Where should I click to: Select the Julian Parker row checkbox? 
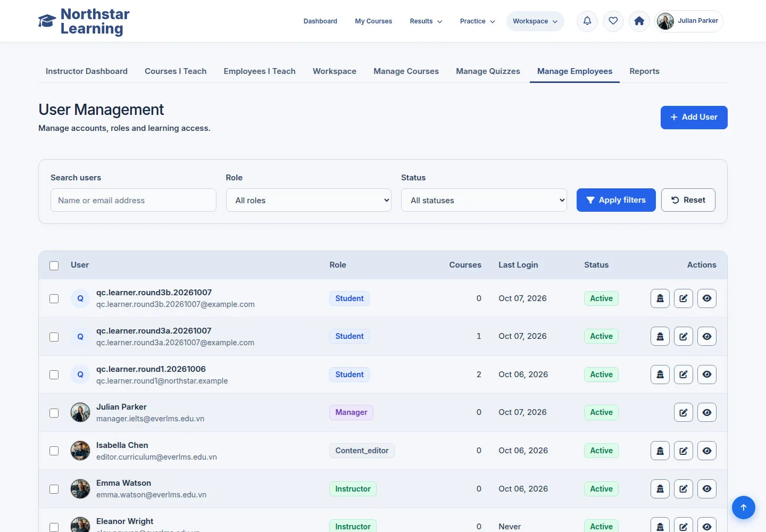pos(54,413)
